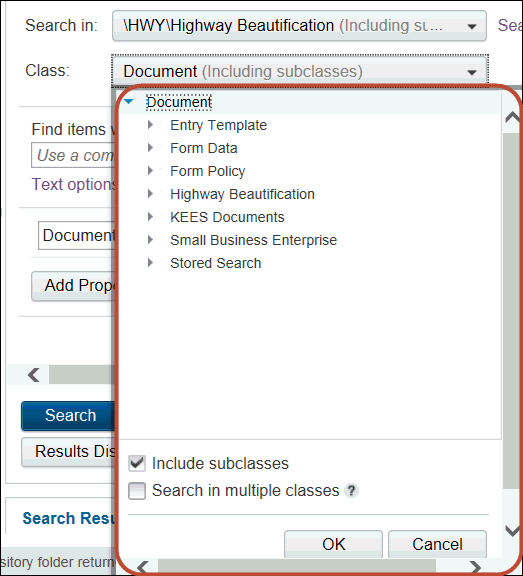Confirm class selection with OK
523x576 pixels.
pyautogui.click(x=333, y=544)
